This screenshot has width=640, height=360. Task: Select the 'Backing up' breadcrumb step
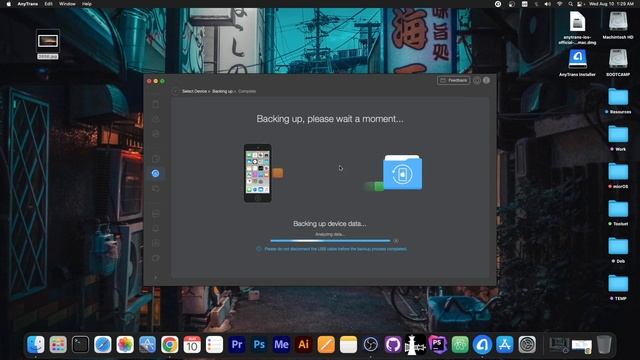(x=222, y=91)
